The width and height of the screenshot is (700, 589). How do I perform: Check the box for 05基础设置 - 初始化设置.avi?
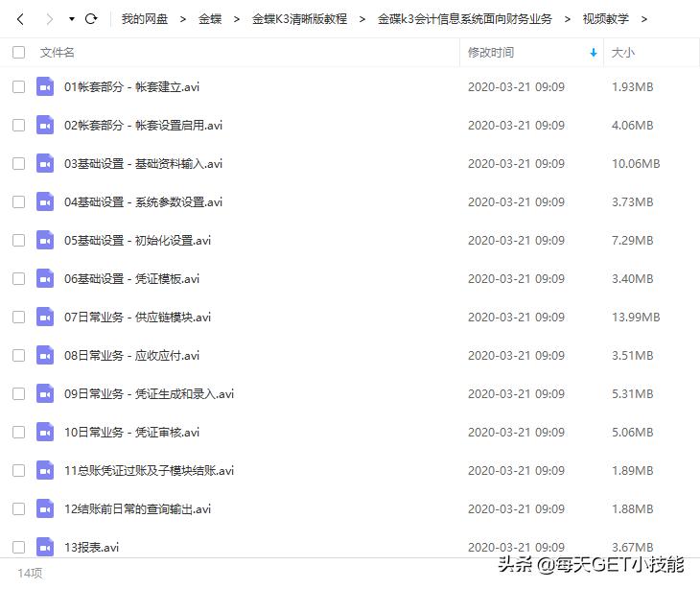click(x=19, y=240)
